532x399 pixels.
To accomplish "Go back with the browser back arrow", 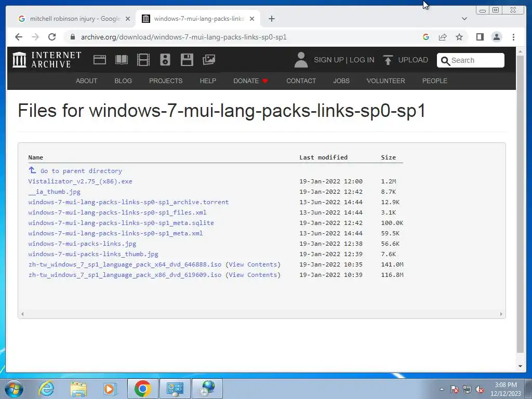I will [19, 37].
